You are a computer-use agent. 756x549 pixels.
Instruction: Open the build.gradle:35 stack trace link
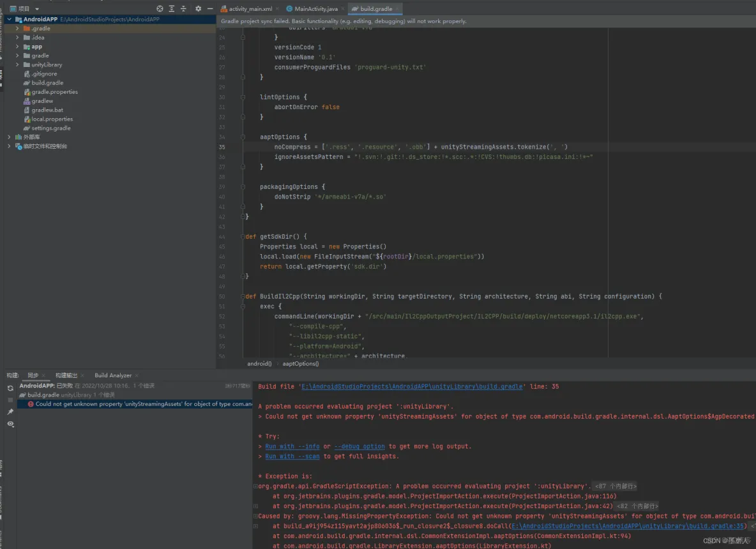pos(629,527)
